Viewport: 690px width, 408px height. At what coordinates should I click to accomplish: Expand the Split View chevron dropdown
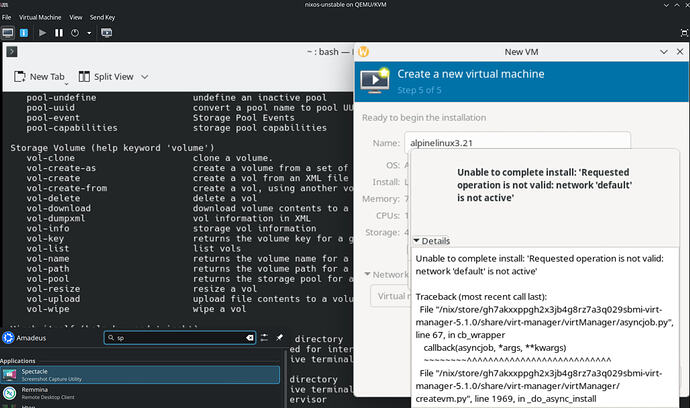click(x=144, y=77)
